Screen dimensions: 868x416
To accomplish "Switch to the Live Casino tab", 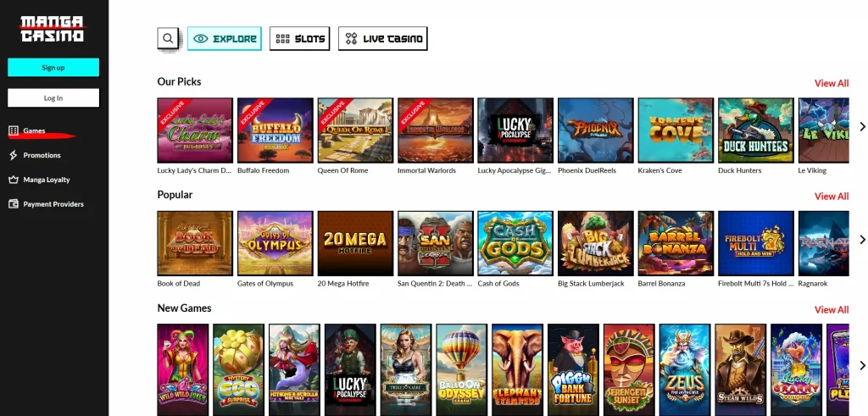I will click(382, 39).
